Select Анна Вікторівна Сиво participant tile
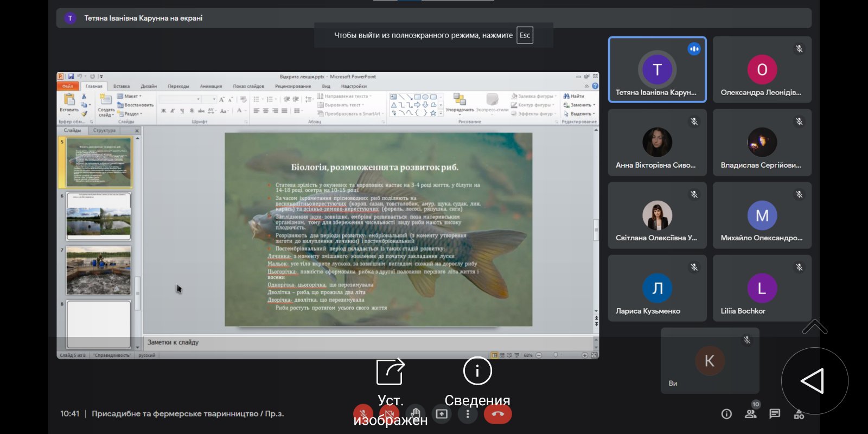This screenshot has width=868, height=434. [657, 142]
